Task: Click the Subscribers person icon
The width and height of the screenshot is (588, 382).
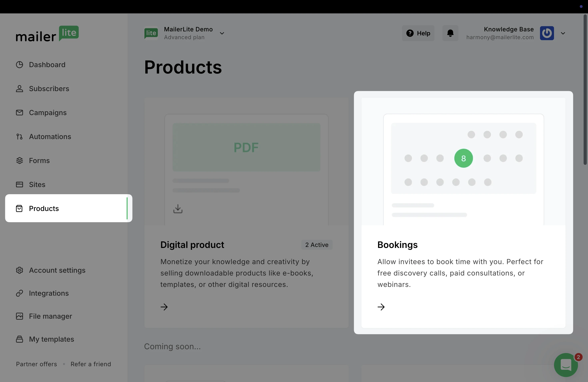Action: pyautogui.click(x=19, y=89)
